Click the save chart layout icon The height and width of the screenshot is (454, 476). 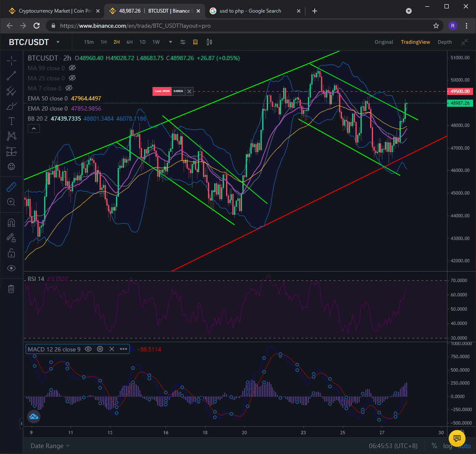pos(195,42)
